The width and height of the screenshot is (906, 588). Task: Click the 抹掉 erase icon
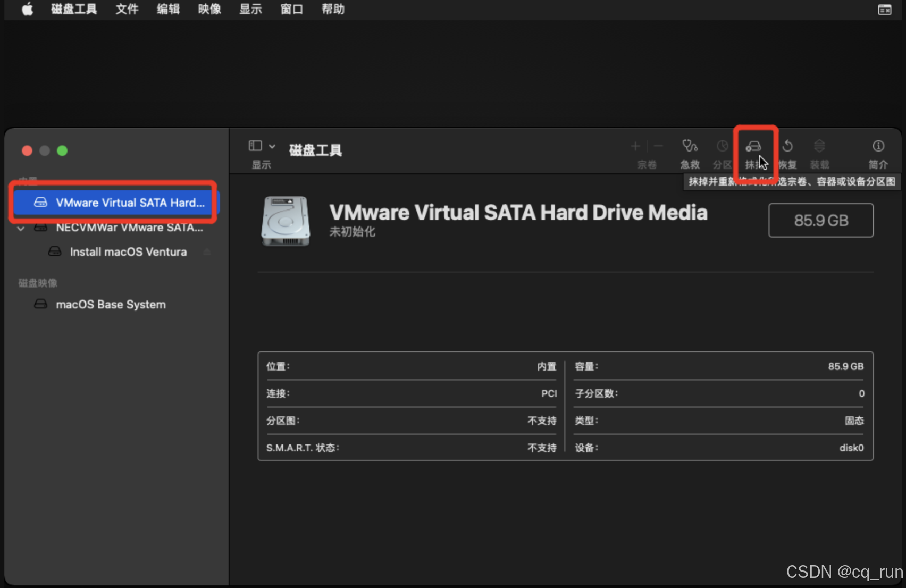[753, 146]
